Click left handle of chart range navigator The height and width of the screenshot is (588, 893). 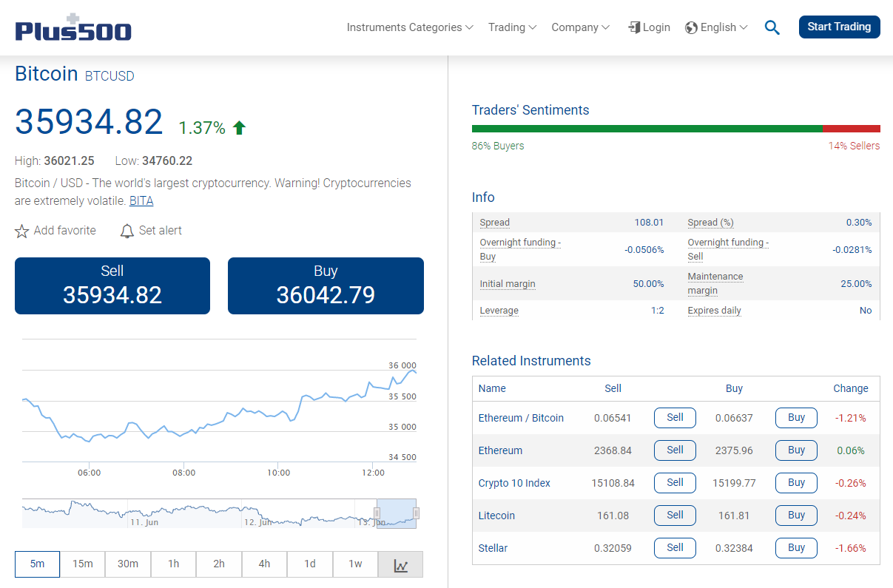point(377,513)
